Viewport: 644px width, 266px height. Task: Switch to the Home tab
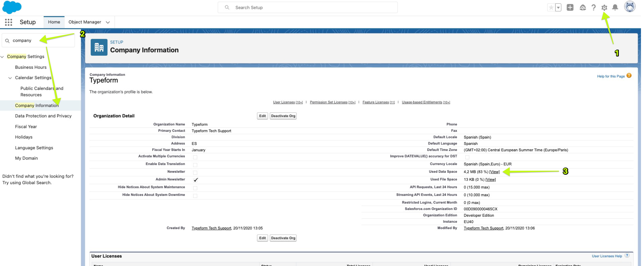(54, 22)
